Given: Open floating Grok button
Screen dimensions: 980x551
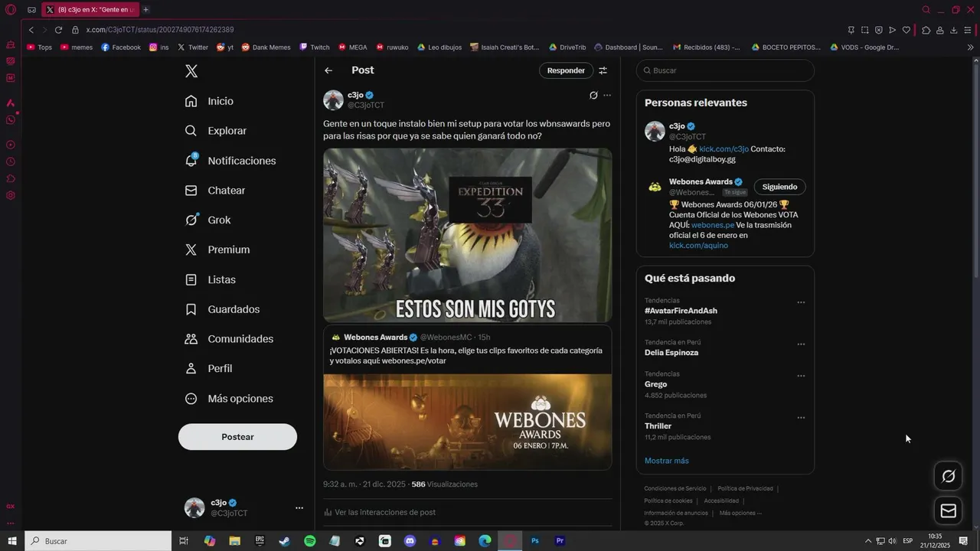Looking at the screenshot, I should [x=949, y=476].
